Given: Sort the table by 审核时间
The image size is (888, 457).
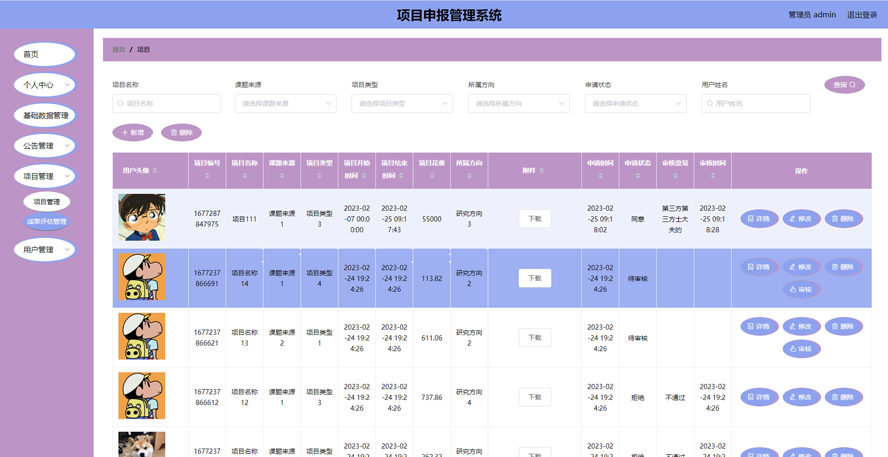Looking at the screenshot, I should pos(712,170).
